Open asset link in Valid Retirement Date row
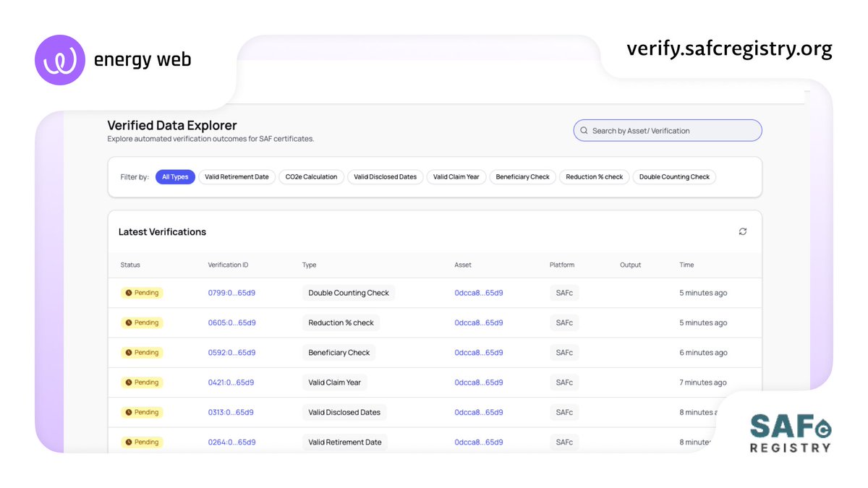This screenshot has height=488, width=868. pyautogui.click(x=479, y=442)
